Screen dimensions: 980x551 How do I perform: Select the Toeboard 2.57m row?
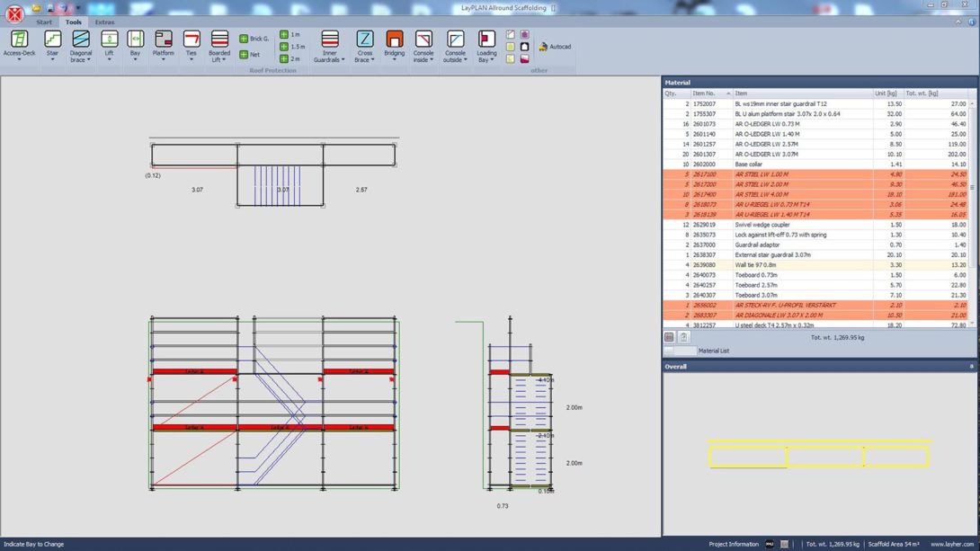coord(815,285)
